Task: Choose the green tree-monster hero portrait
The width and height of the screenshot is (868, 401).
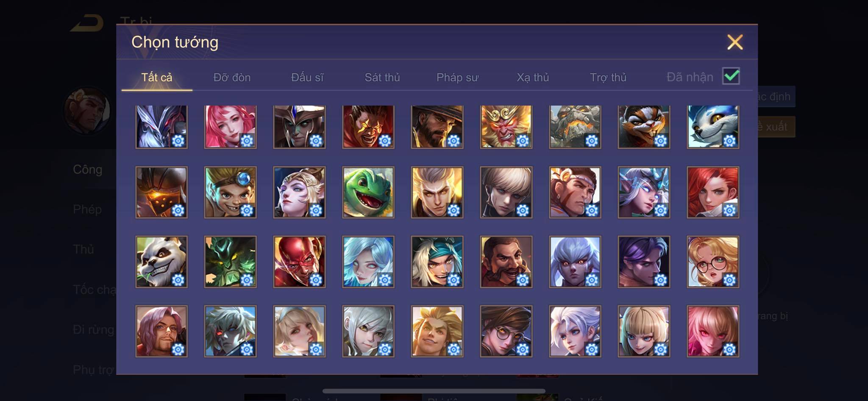Action: coord(230,262)
